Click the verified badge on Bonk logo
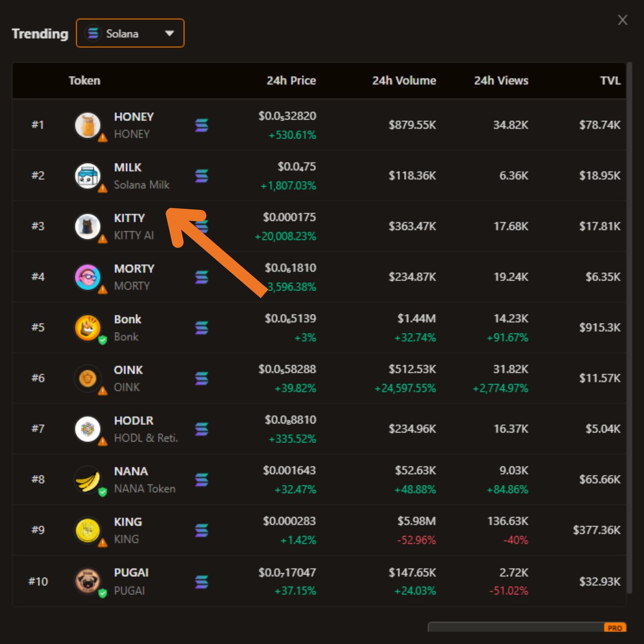The width and height of the screenshot is (644, 644). [103, 340]
